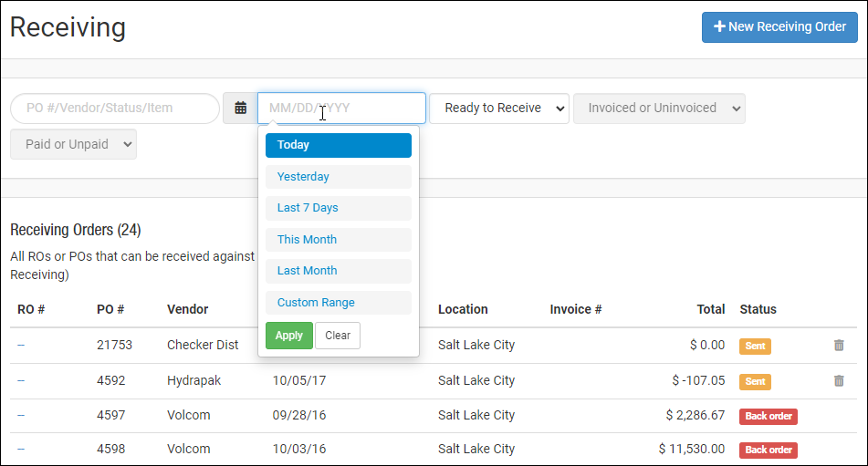Click the Back order badge for PO 4597

pyautogui.click(x=768, y=416)
